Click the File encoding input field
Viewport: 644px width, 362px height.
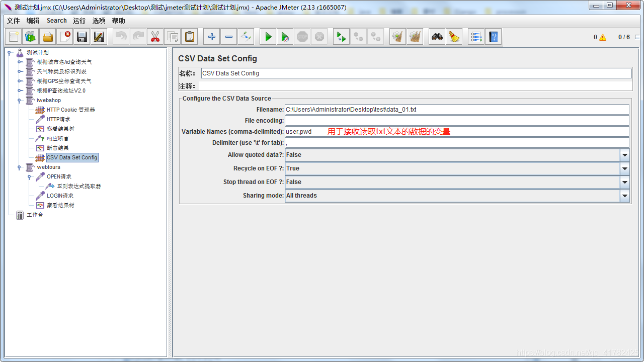(457, 121)
